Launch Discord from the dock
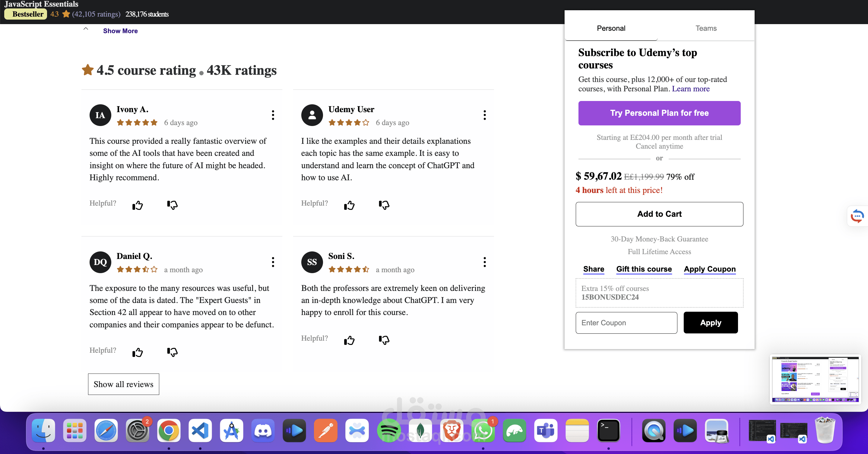Viewport: 868px width, 454px height. coord(263,430)
